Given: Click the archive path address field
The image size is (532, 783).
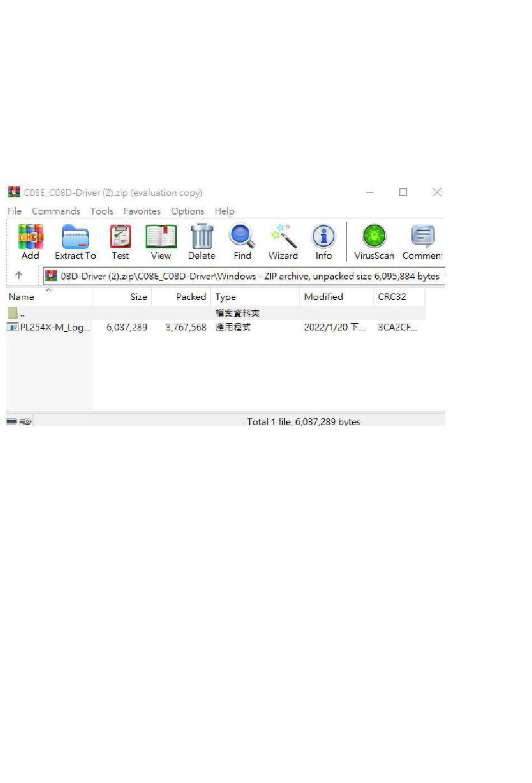Looking at the screenshot, I should [244, 276].
